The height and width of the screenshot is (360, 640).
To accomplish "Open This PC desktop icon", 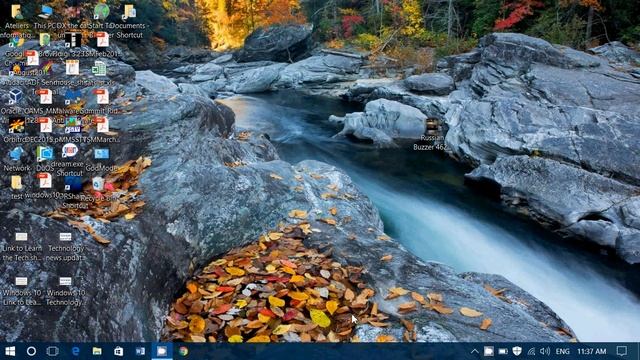I will click(x=45, y=12).
